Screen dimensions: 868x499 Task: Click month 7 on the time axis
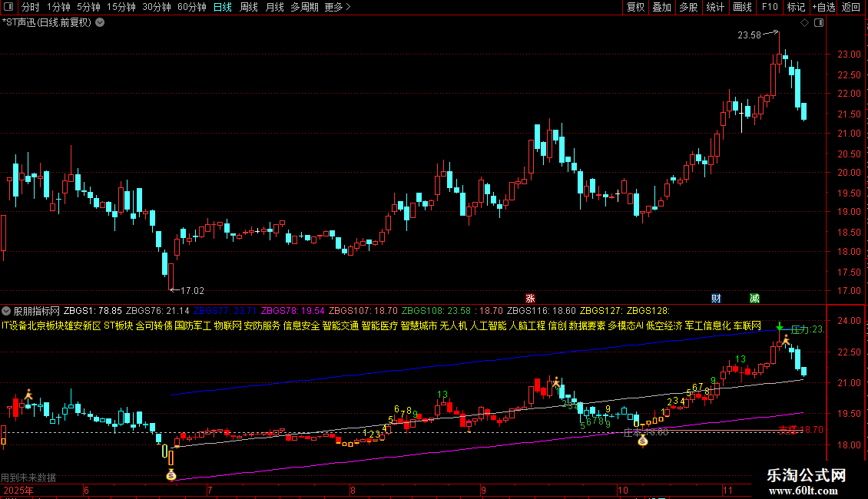tap(210, 490)
